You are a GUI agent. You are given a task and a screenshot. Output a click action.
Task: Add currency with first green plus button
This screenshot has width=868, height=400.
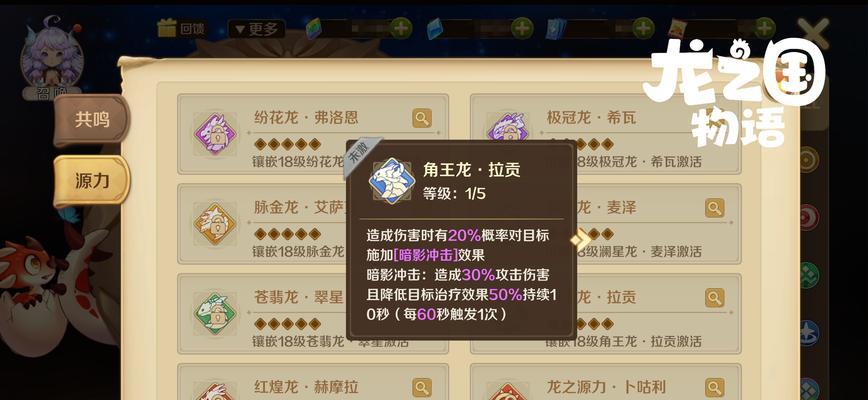[x=401, y=28]
